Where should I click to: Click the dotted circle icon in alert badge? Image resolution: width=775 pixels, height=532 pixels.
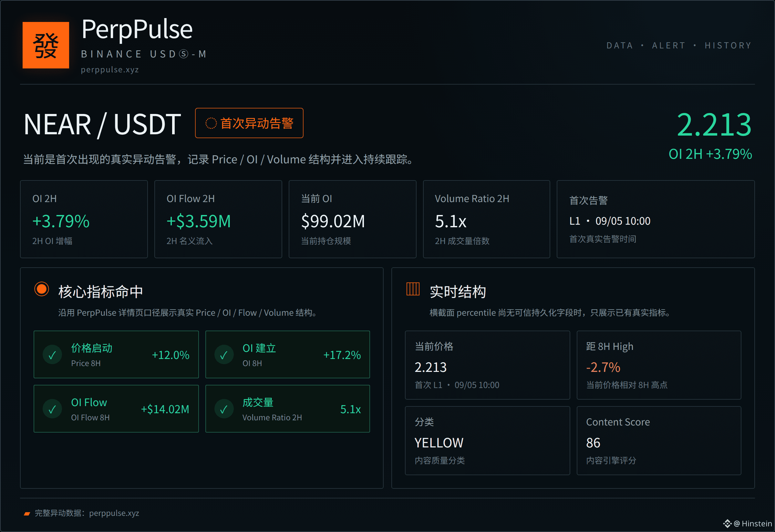[211, 123]
